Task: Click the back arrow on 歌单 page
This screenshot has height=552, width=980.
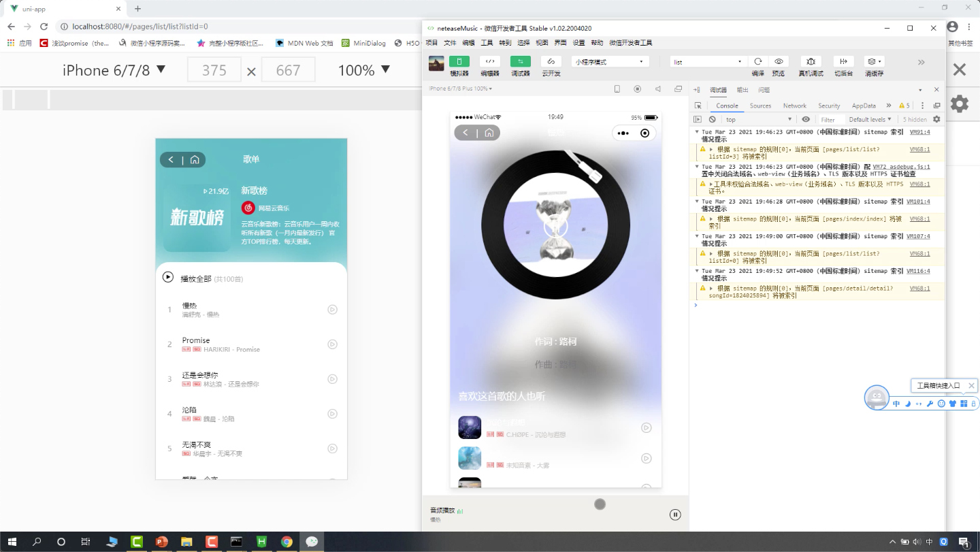Action: tap(171, 160)
